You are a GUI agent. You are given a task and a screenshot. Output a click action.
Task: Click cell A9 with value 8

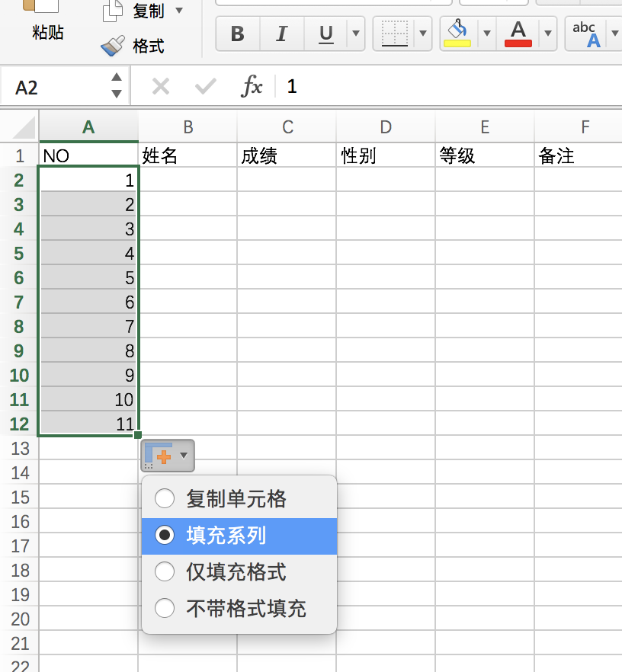point(88,351)
